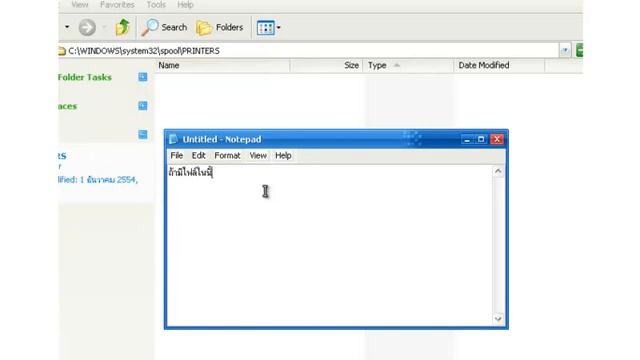Collapse the Folder Tasks panel
The height and width of the screenshot is (360, 640).
(x=142, y=77)
